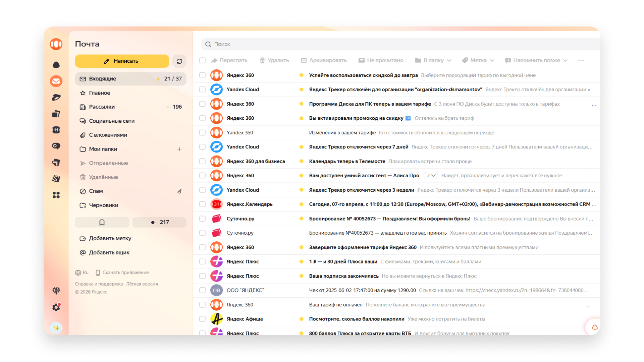
Task: Open settings via the gear icon
Action: tap(56, 307)
